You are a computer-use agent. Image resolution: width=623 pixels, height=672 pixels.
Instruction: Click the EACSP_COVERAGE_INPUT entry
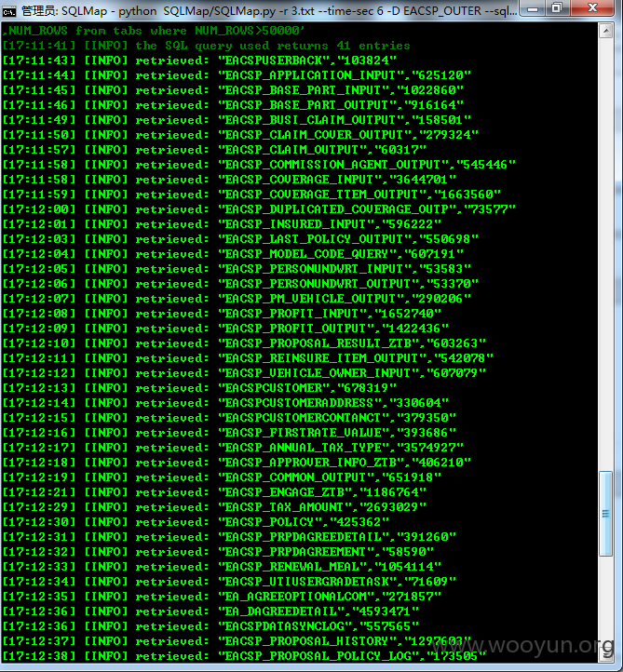(x=229, y=180)
